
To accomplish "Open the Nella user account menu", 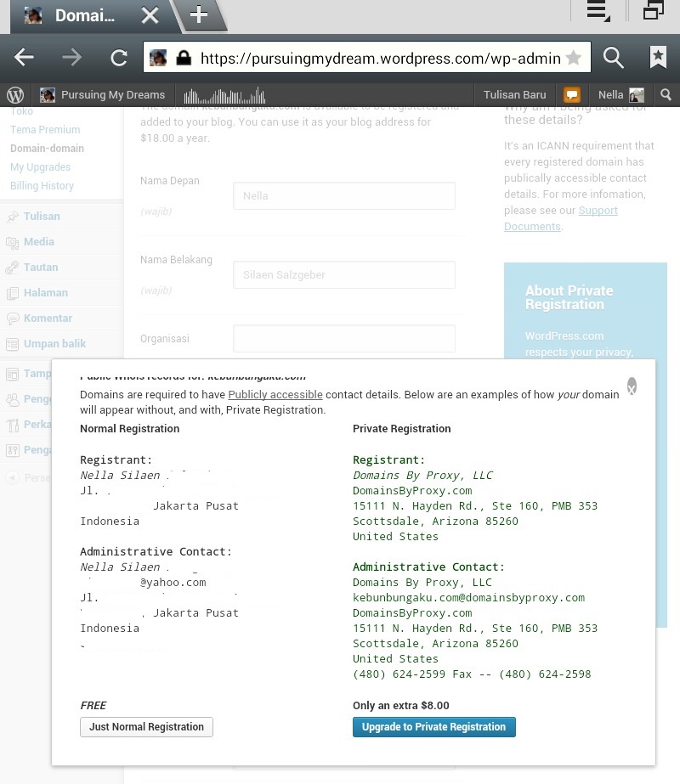I will point(620,95).
